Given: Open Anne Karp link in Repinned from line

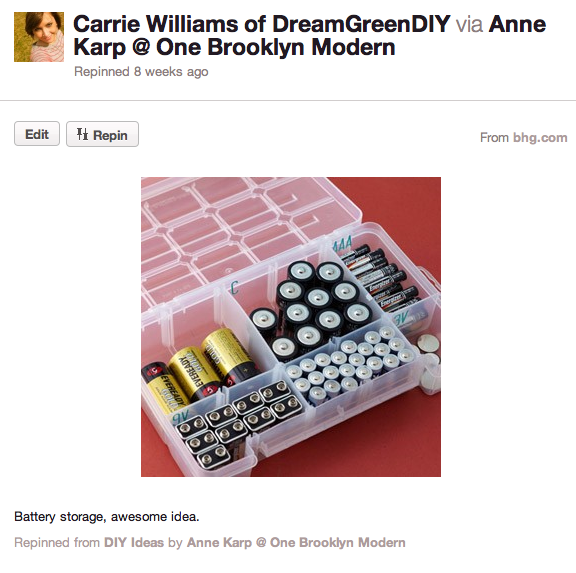Looking at the screenshot, I should pos(296,543).
